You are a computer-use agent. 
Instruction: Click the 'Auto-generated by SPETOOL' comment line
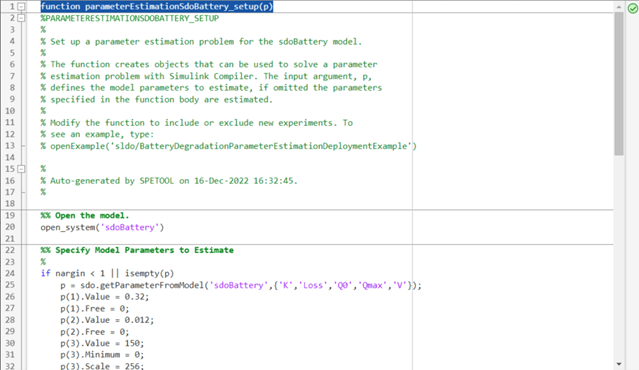click(169, 181)
